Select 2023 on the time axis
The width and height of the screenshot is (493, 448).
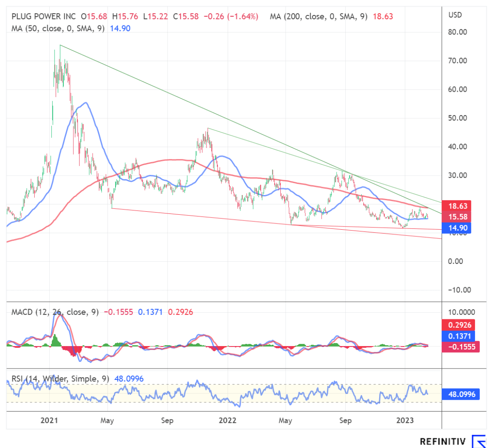click(x=405, y=420)
